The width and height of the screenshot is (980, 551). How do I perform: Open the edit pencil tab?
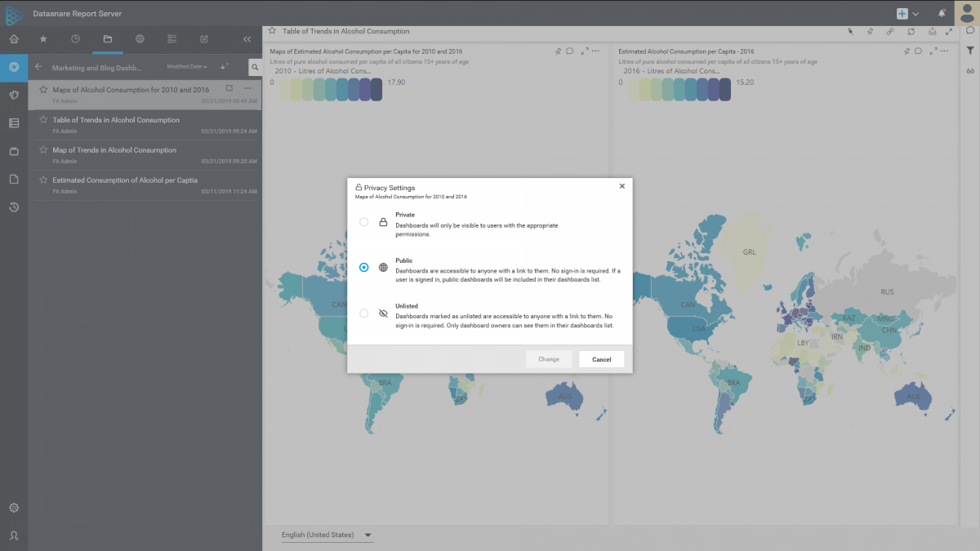pyautogui.click(x=204, y=38)
